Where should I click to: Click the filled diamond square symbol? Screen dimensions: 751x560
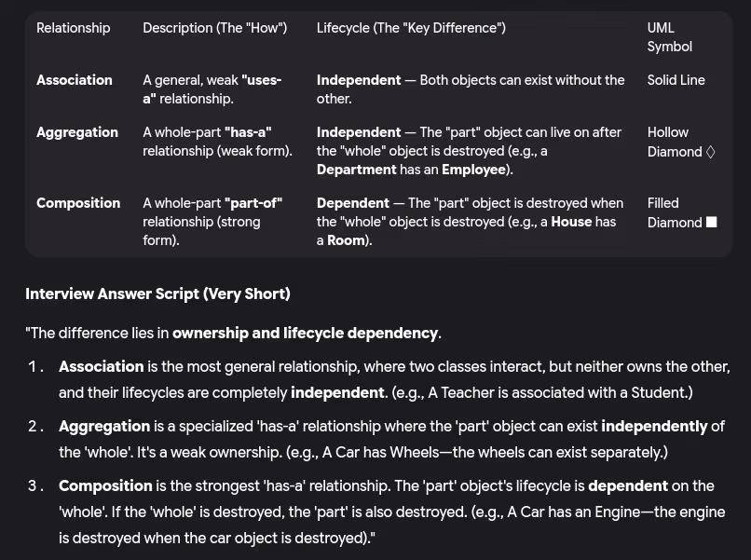[711, 223]
